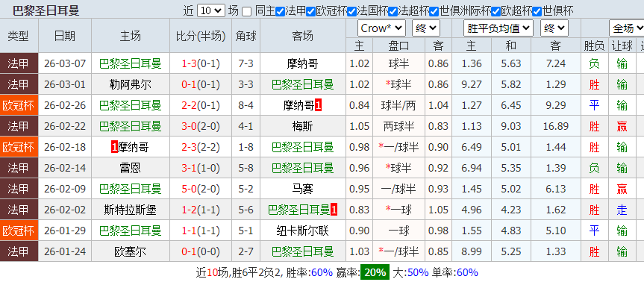This screenshot has width=644, height=282.
Task: Open the 胜平负均值 dropdown
Action: (x=498, y=28)
